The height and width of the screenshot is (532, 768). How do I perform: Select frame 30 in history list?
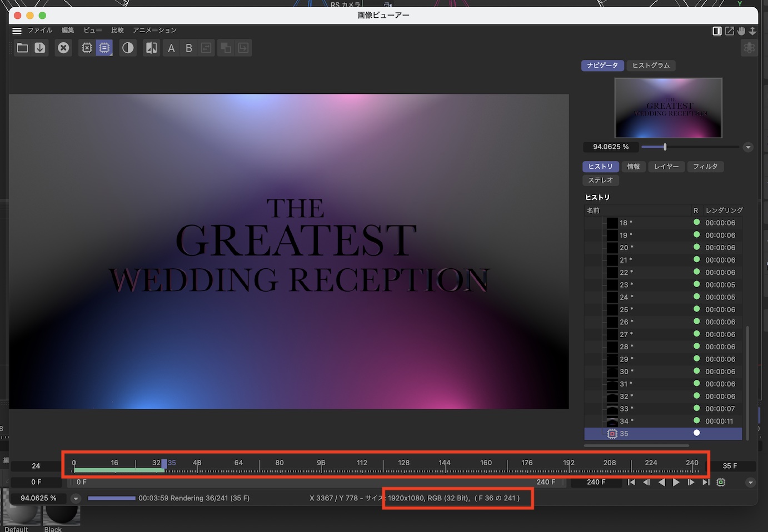624,372
